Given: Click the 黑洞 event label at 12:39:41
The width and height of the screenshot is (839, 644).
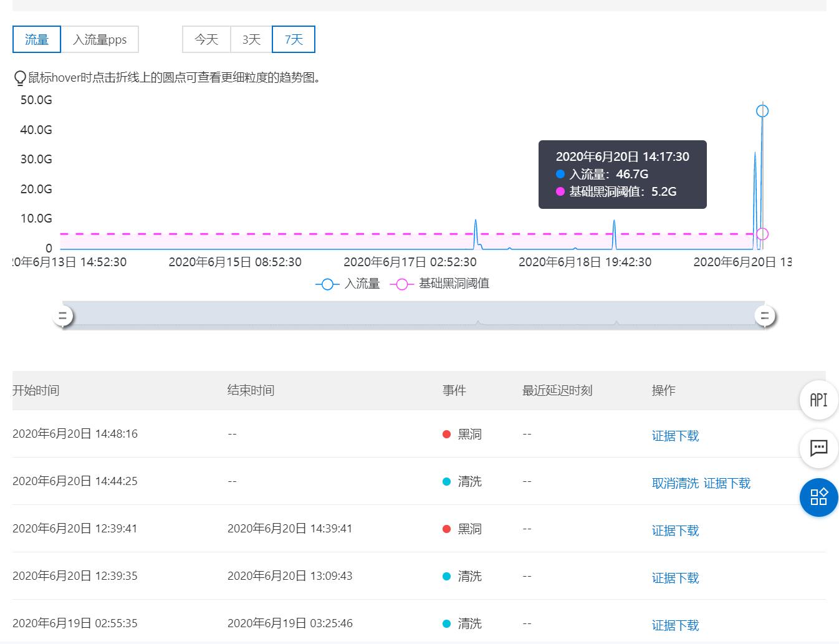Looking at the screenshot, I should point(469,529).
